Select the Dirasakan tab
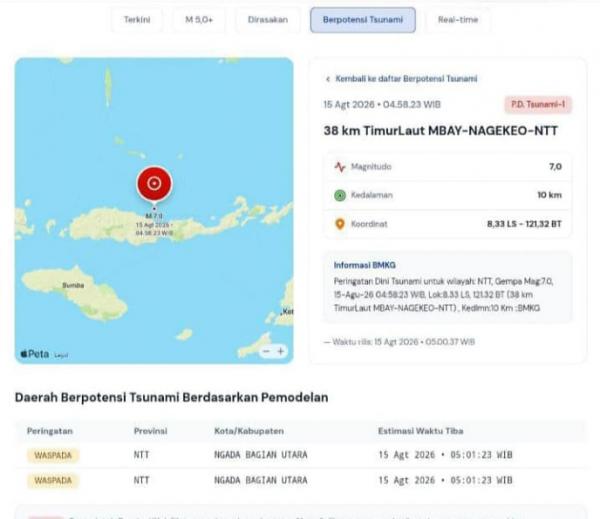The height and width of the screenshot is (519, 600). pos(267,20)
